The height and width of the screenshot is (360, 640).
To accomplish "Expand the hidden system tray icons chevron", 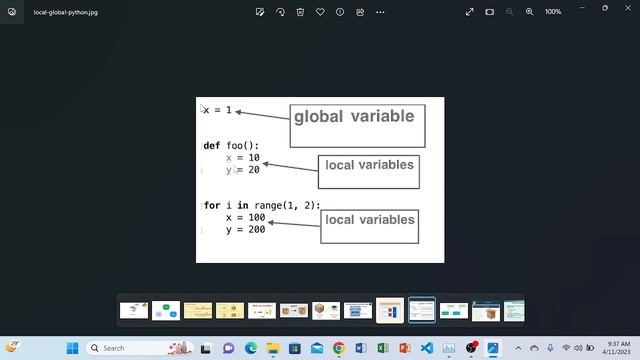I will pos(518,348).
